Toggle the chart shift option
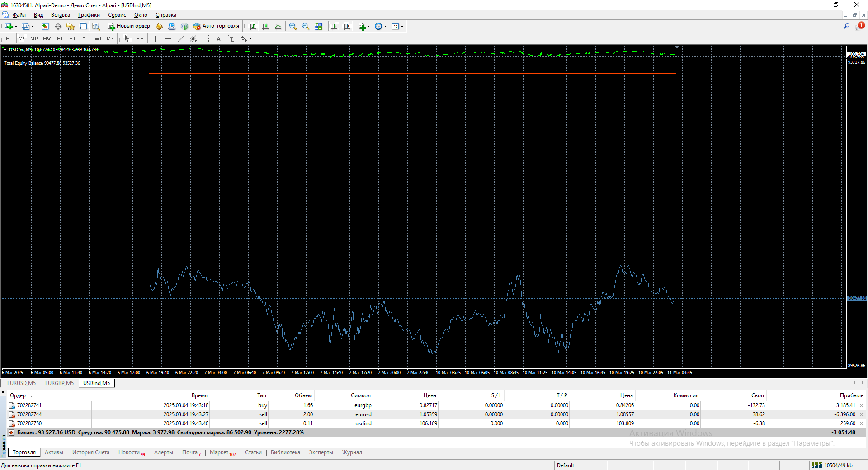 click(347, 26)
